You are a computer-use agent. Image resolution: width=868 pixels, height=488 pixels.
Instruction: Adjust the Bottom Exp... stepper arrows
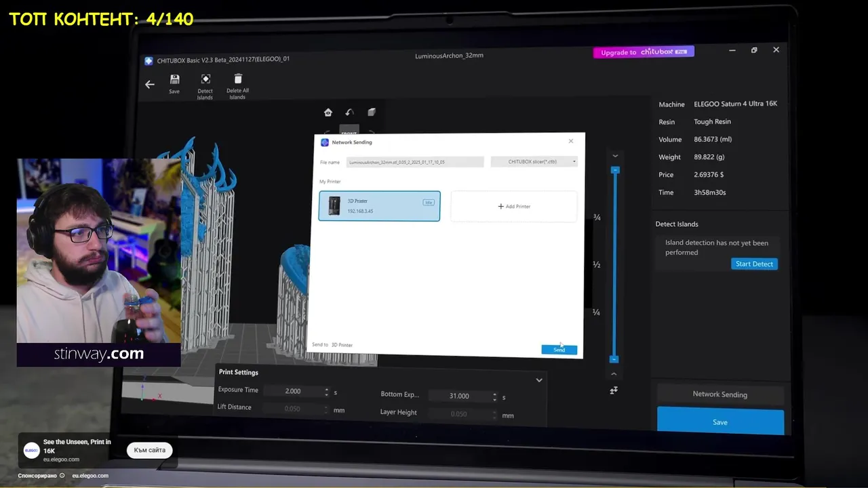tap(495, 396)
